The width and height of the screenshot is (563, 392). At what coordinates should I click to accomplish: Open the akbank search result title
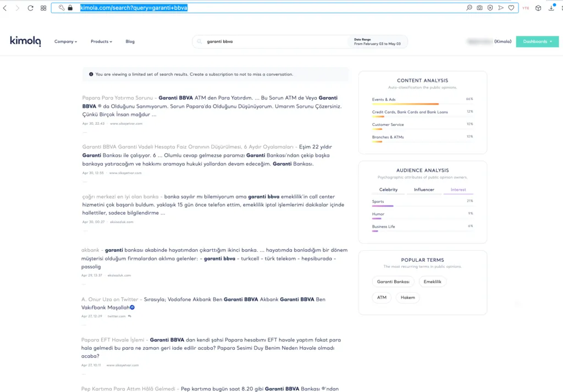coord(90,250)
